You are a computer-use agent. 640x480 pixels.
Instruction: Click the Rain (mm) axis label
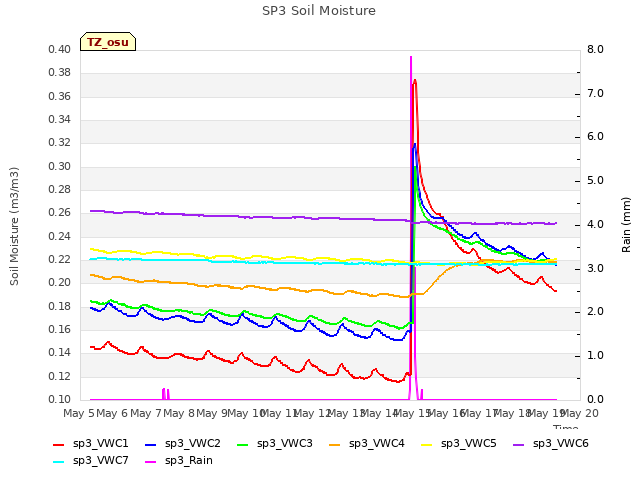pos(626,224)
